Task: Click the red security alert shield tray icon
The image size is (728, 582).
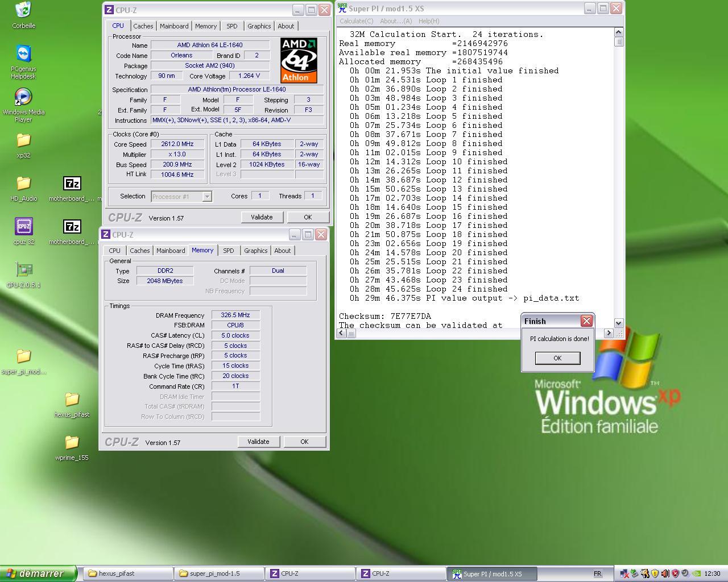Action: click(675, 573)
